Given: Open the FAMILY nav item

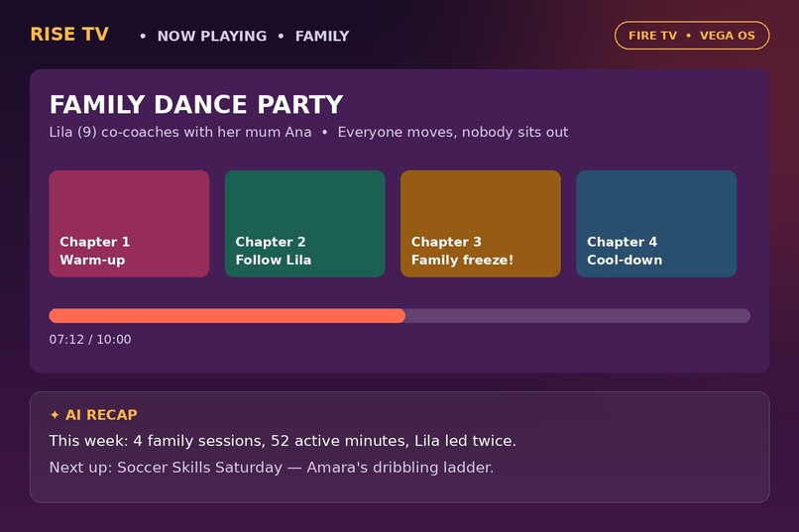Looking at the screenshot, I should pos(322,36).
